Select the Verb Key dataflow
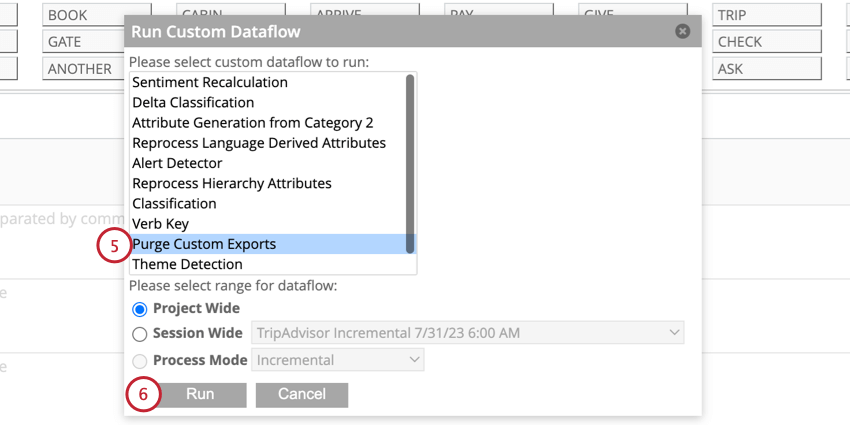The width and height of the screenshot is (850, 425). [x=160, y=224]
